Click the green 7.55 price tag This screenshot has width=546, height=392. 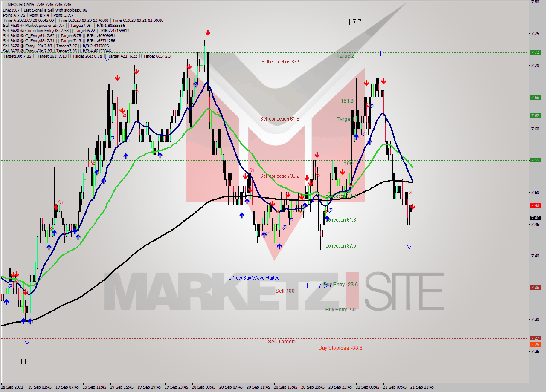pyautogui.click(x=535, y=160)
